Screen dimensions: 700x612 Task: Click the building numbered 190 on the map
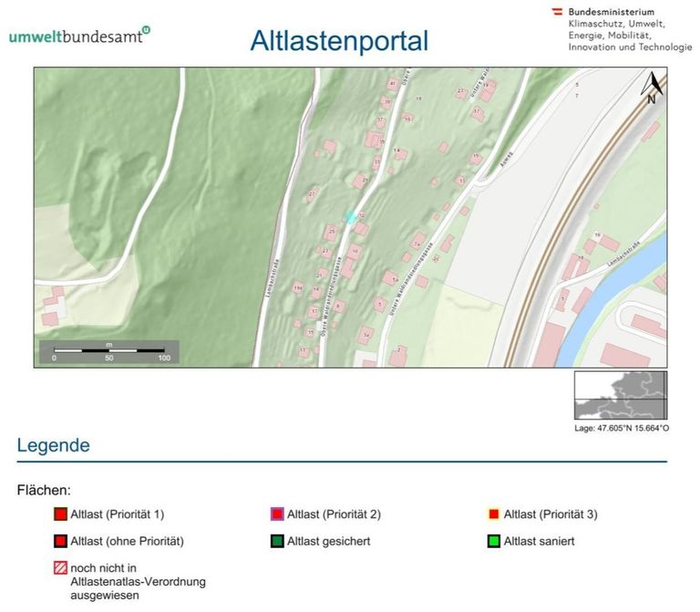point(298,288)
